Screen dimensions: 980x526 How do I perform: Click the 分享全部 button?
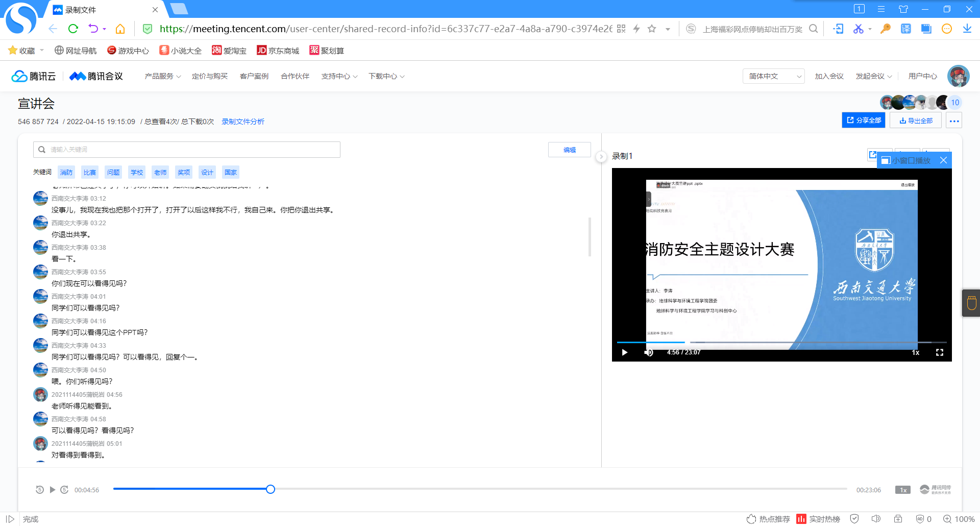[864, 121]
